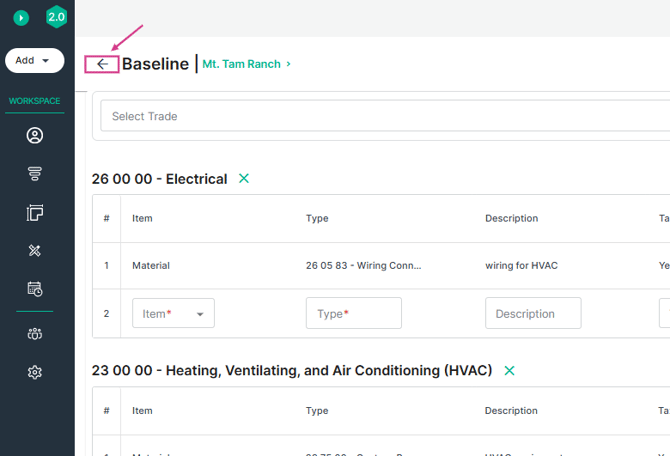Click the chevron after Mt. Tam Ranch
The image size is (670, 456).
288,64
